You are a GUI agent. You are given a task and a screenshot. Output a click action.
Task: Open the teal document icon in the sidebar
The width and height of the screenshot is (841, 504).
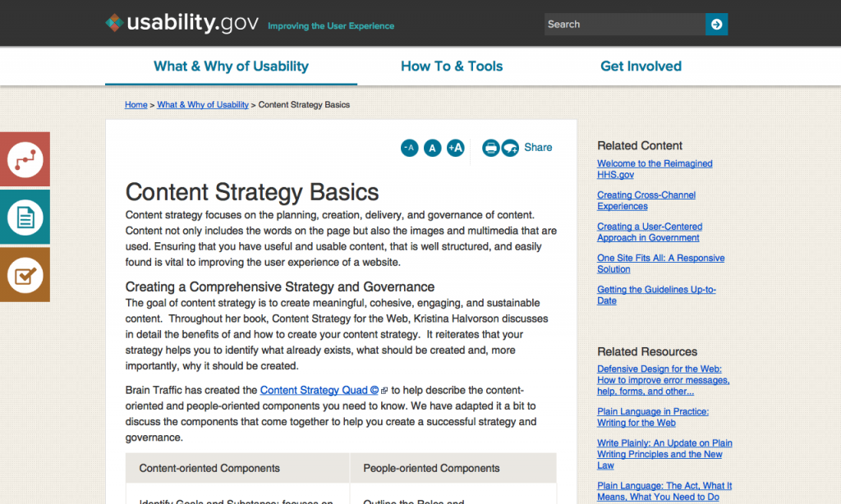pos(25,217)
